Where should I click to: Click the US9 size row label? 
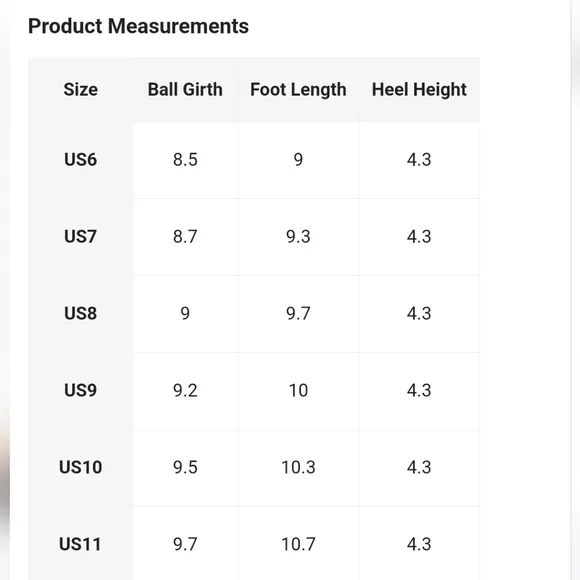81,391
